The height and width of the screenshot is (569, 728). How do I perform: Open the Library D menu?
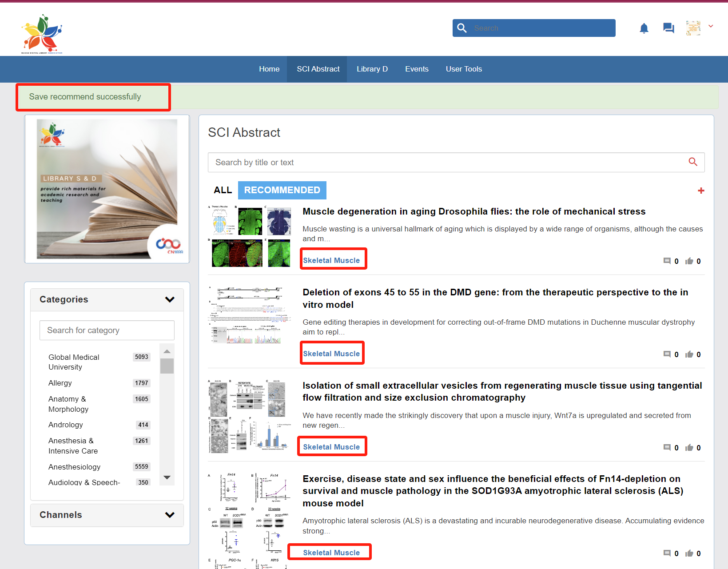(x=372, y=69)
